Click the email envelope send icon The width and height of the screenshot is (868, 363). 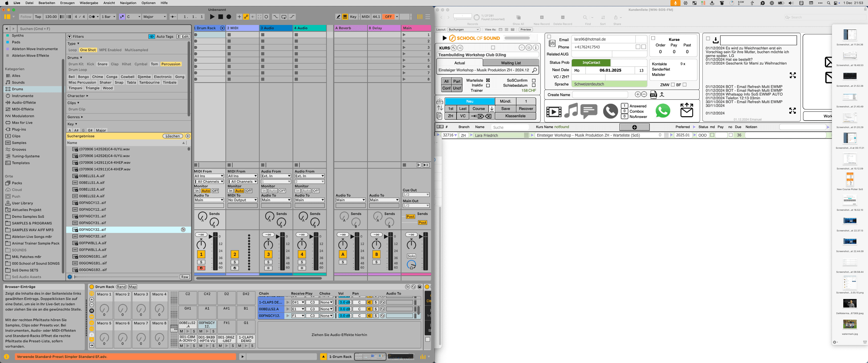coord(686,110)
